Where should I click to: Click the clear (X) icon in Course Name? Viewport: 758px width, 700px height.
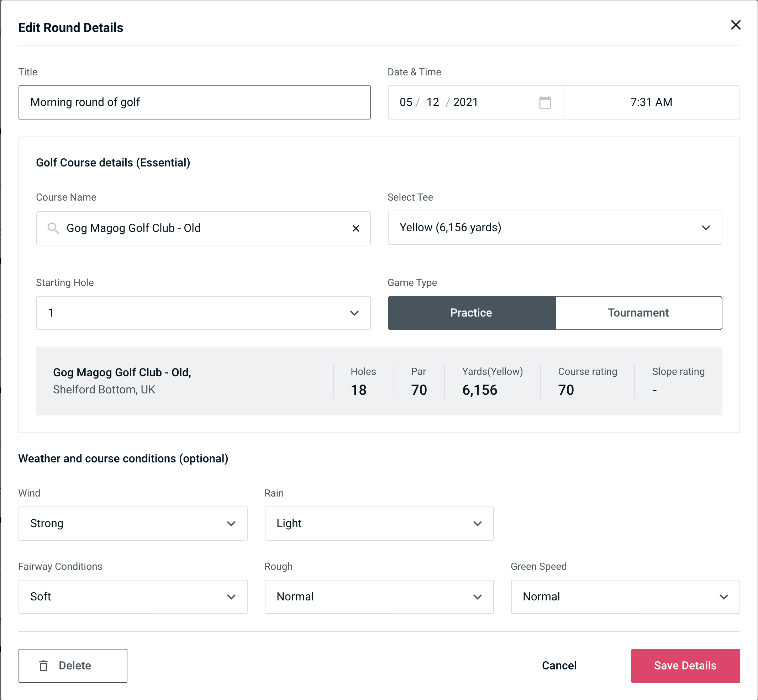click(356, 228)
